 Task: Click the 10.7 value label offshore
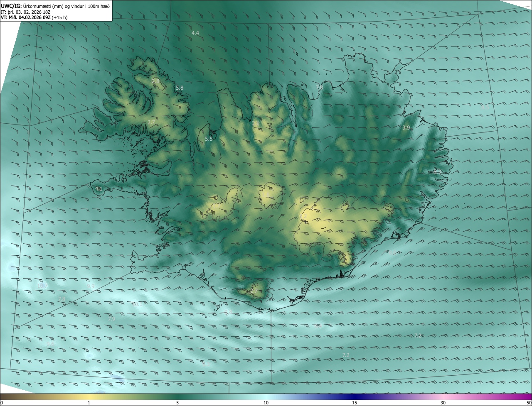point(43,286)
